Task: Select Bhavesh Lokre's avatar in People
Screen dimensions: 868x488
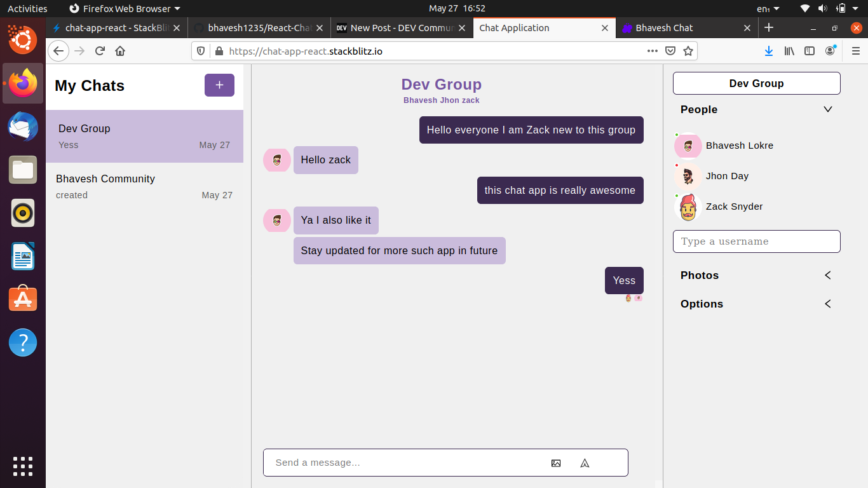Action: pyautogui.click(x=688, y=146)
